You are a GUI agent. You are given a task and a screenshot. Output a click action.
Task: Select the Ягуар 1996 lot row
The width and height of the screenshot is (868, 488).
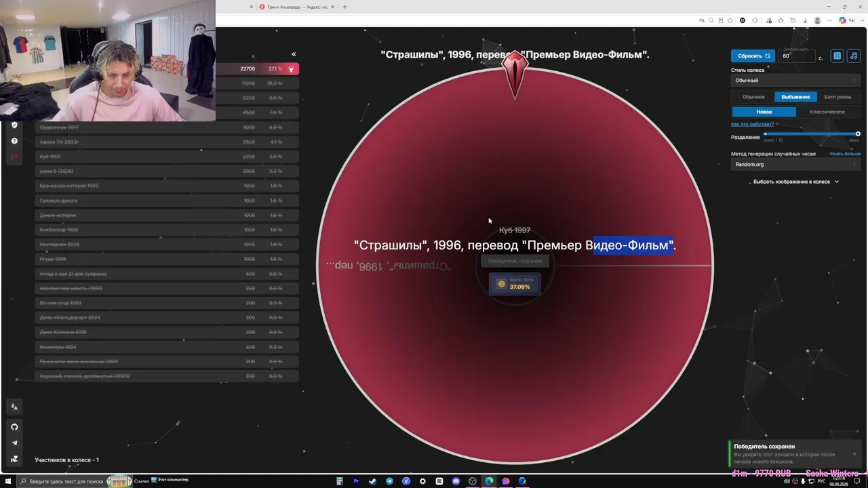click(167, 259)
